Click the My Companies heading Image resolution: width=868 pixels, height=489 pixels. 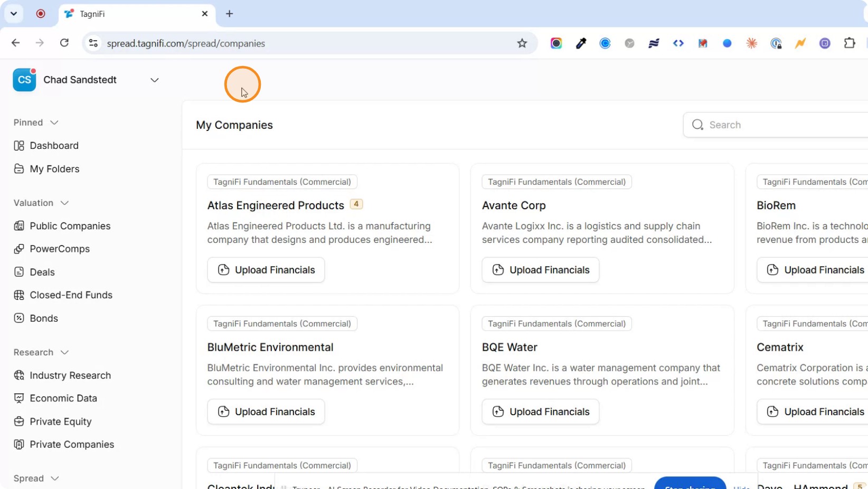pyautogui.click(x=234, y=125)
